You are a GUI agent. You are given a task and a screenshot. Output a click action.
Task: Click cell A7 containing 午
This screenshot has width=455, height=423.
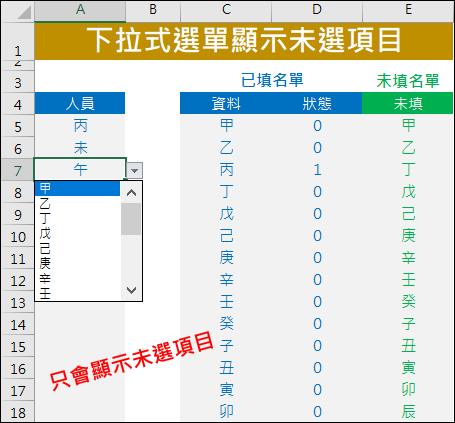80,170
